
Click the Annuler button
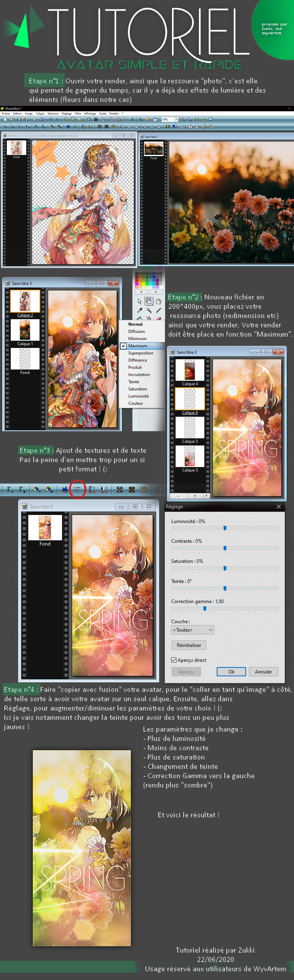(264, 672)
